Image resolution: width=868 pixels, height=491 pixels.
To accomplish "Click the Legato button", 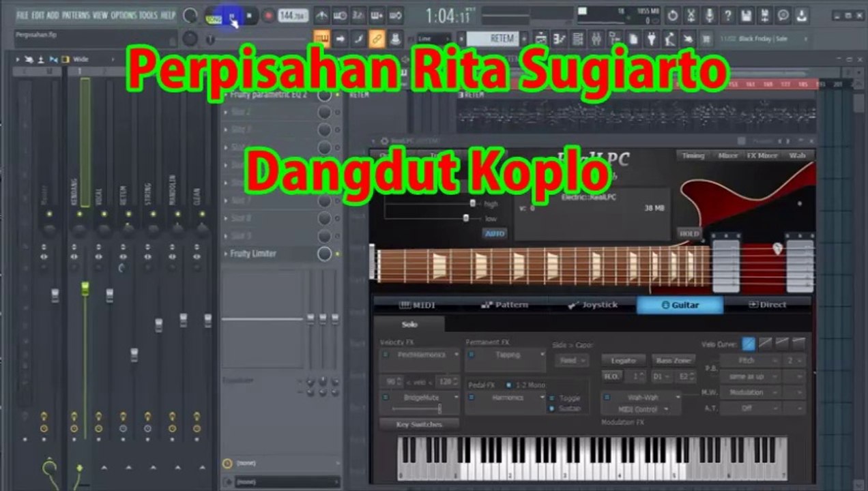I will click(624, 360).
